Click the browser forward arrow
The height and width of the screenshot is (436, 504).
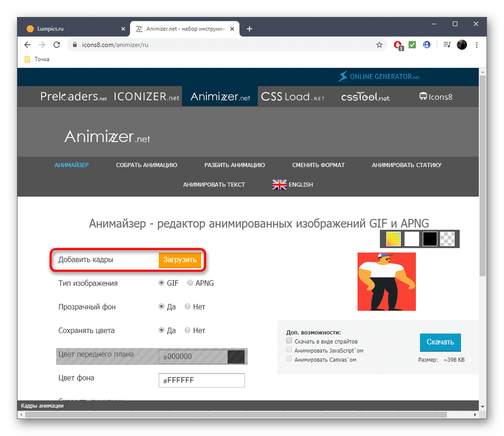coord(42,45)
